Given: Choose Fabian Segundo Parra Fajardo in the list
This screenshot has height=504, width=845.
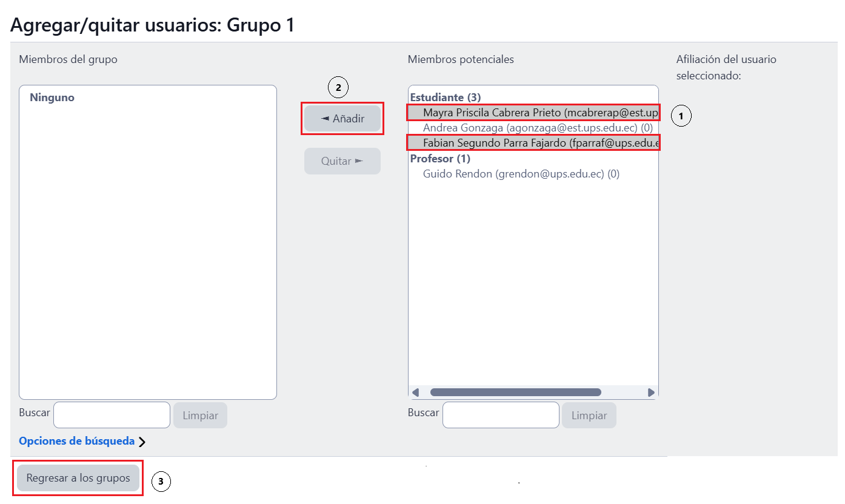Looking at the screenshot, I should point(533,143).
